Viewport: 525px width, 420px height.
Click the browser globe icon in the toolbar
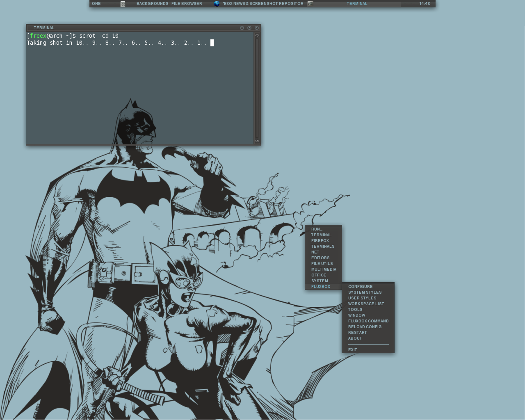217,4
